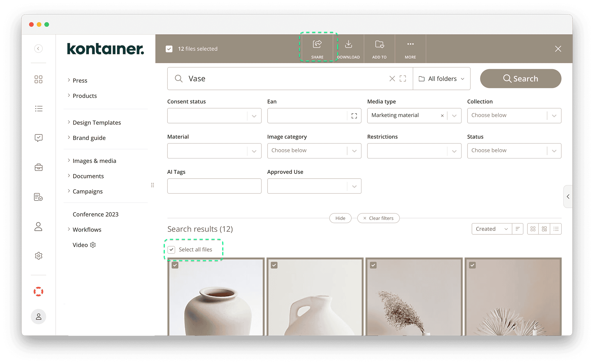The width and height of the screenshot is (594, 364).
Task: Open the dashboard grid icon in sidebar
Action: click(38, 79)
